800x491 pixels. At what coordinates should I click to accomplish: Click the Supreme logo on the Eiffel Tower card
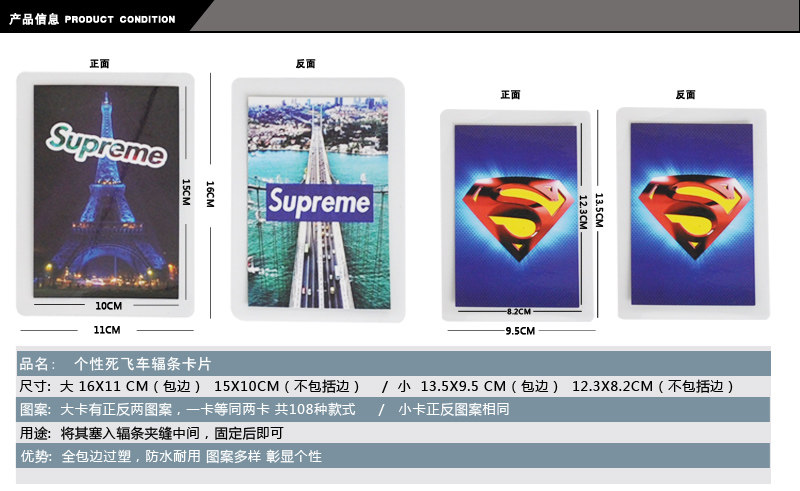pyautogui.click(x=107, y=145)
